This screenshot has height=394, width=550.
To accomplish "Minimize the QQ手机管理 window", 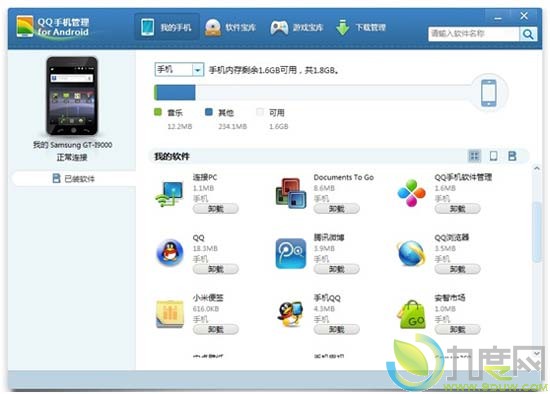I will click(497, 17).
